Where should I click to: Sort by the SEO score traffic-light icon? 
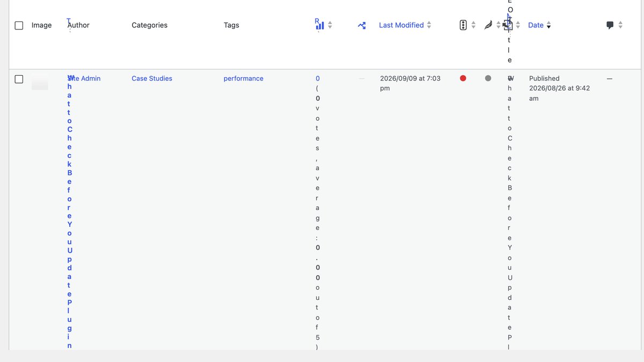tap(463, 25)
